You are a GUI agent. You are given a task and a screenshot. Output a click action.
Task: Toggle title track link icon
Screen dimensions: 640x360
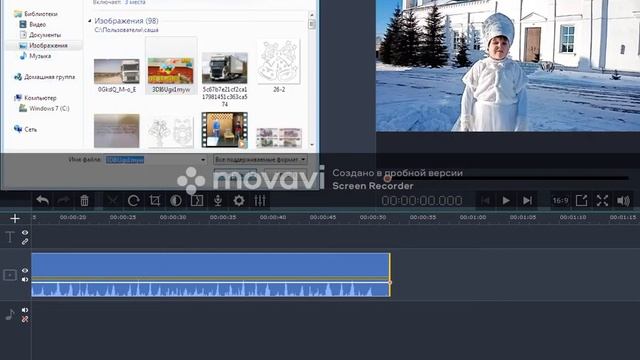point(25,242)
